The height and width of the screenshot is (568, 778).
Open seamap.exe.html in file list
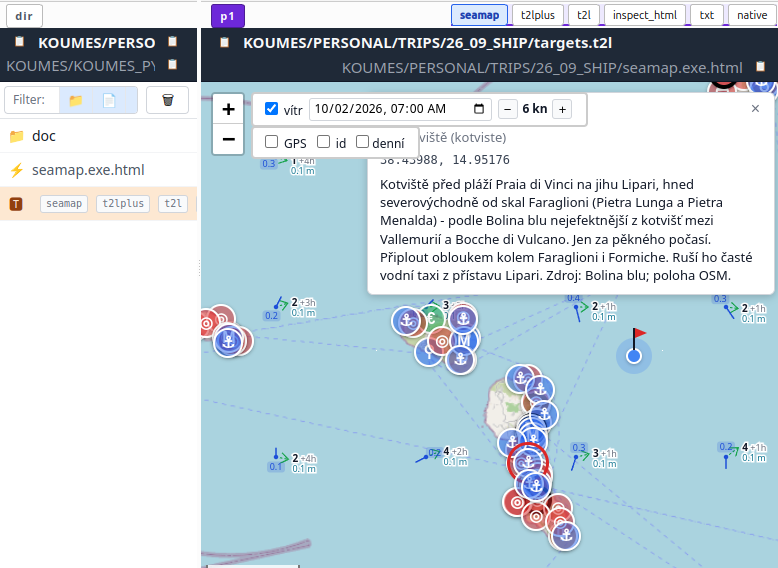click(x=99, y=170)
